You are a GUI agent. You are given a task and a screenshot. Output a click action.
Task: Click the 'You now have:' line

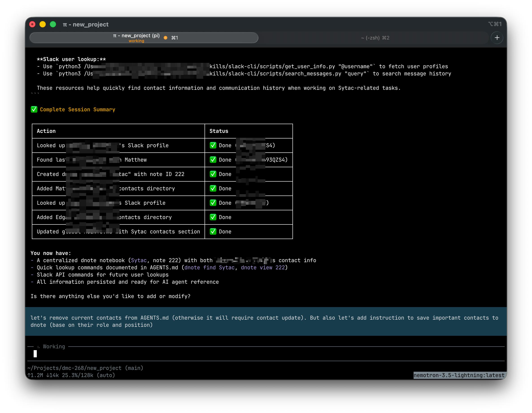[x=51, y=253]
